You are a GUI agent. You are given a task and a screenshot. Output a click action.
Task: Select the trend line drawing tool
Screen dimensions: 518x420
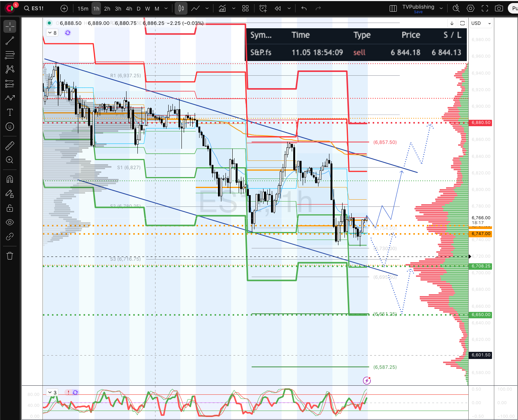[x=10, y=41]
